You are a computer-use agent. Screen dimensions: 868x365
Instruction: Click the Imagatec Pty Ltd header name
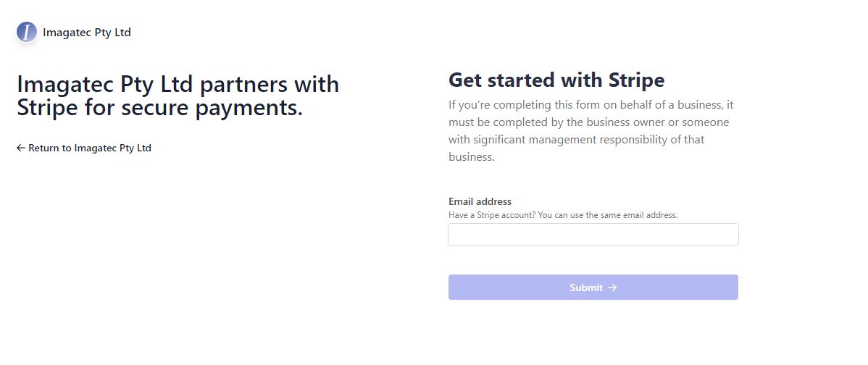point(87,32)
